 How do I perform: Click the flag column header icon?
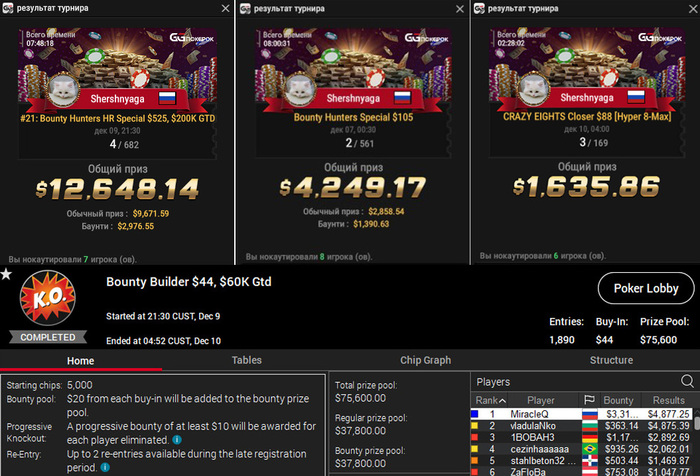[x=589, y=400]
